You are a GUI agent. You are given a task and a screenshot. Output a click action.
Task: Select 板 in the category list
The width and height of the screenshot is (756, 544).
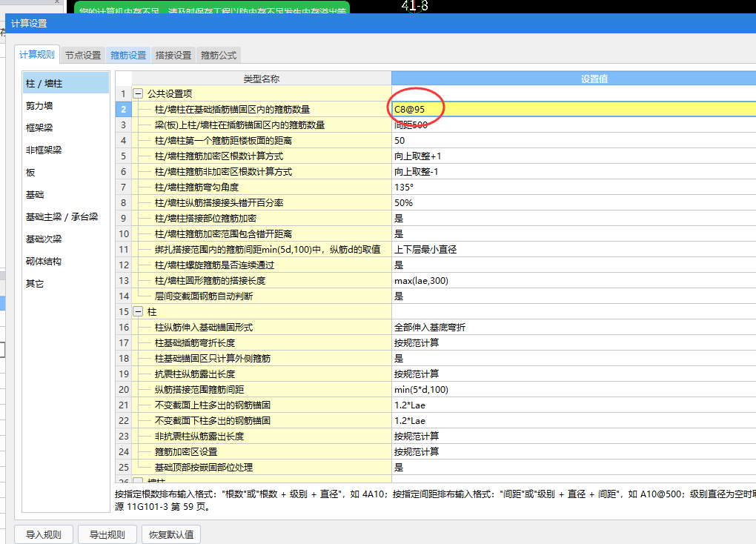coord(66,172)
